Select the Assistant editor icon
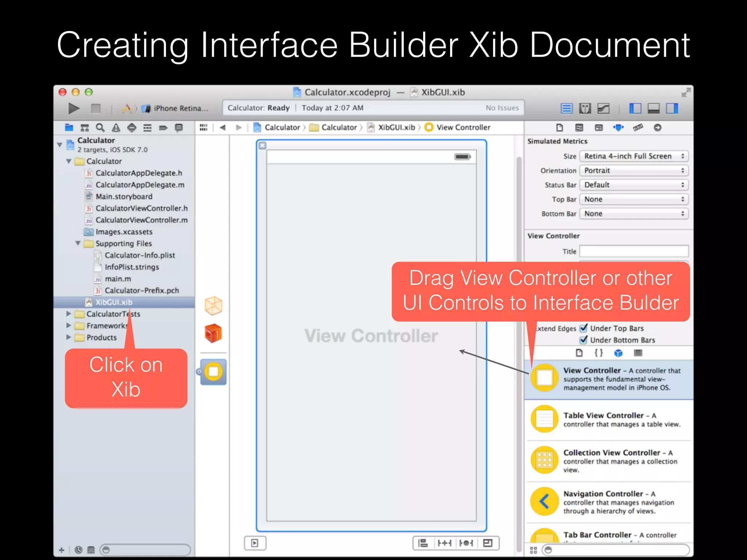Viewport: 747px width, 560px height. [585, 108]
